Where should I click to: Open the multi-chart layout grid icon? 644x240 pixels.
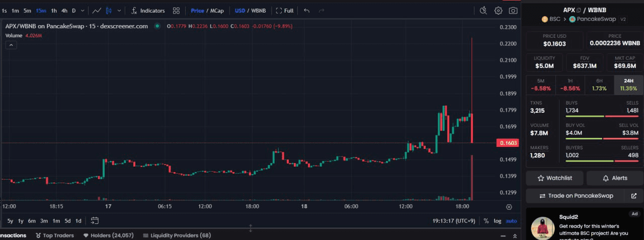(176, 11)
